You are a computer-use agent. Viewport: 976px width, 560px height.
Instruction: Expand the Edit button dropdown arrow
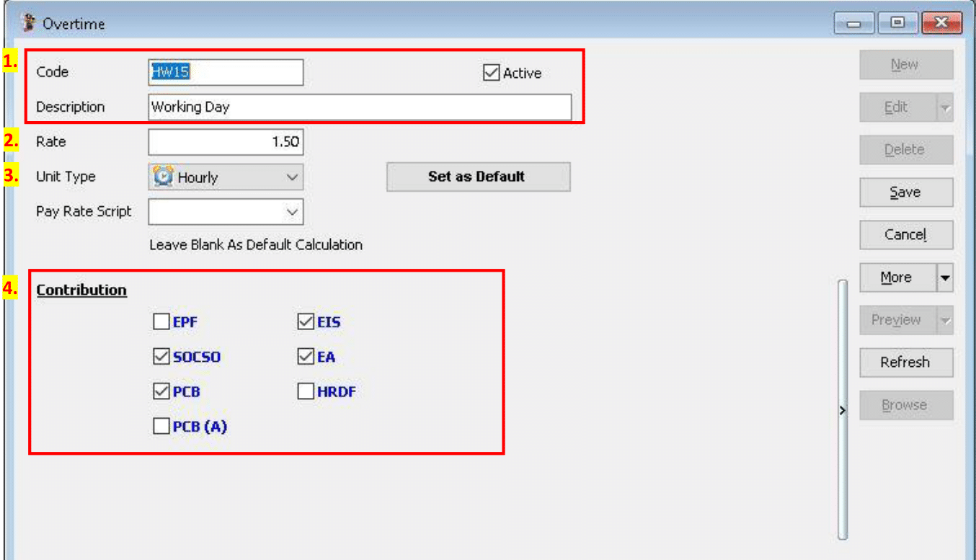[x=946, y=107]
